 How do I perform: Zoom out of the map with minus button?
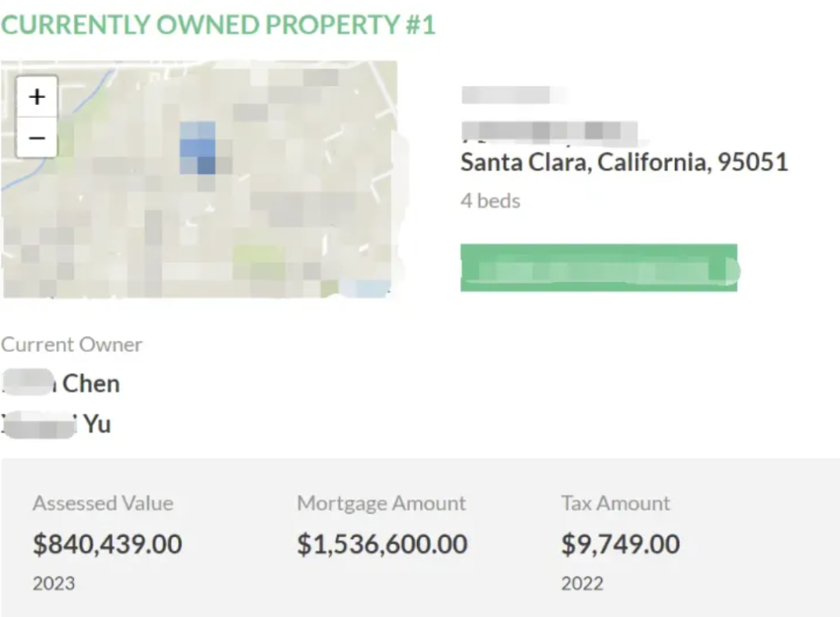coord(37,137)
